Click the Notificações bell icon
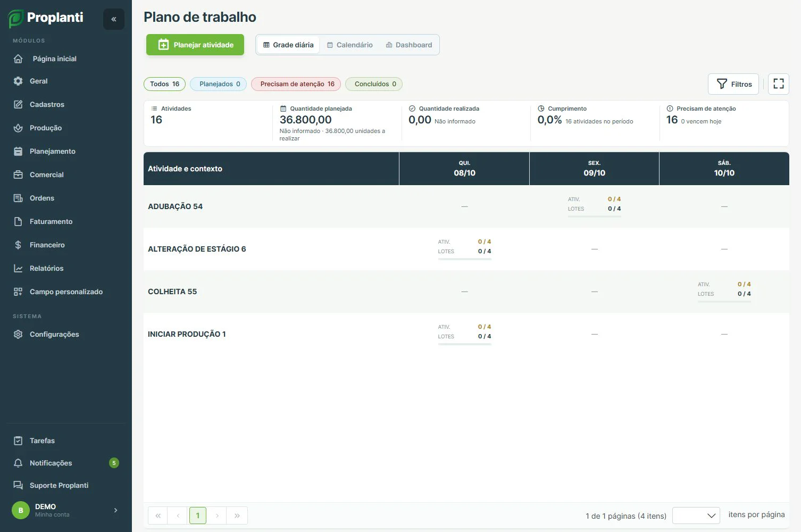This screenshot has width=801, height=532. pos(18,463)
